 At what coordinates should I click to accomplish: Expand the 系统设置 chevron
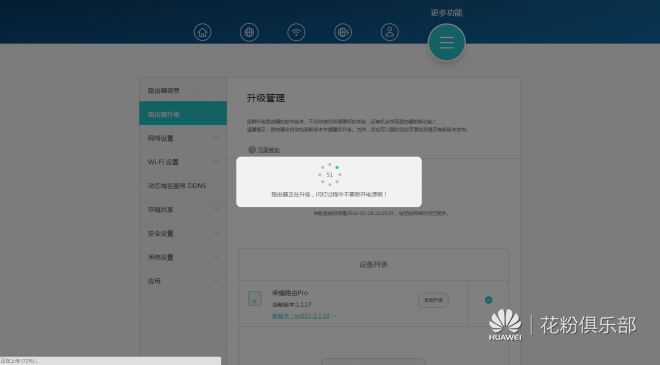click(x=216, y=257)
